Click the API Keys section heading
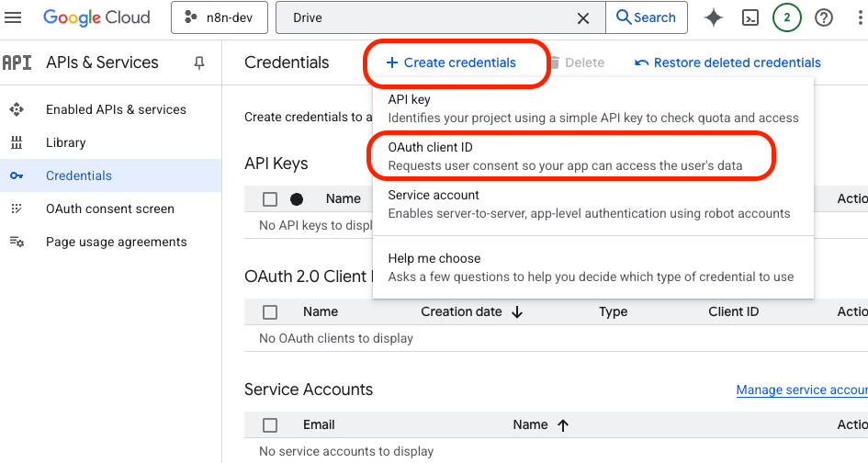Viewport: 868px width, 463px height. point(276,164)
